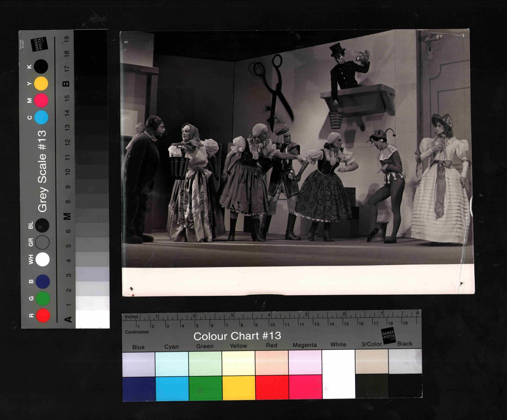Click the saturated magenta square on Colour Chart
Image resolution: width=507 pixels, height=420 pixels.
coord(305,388)
